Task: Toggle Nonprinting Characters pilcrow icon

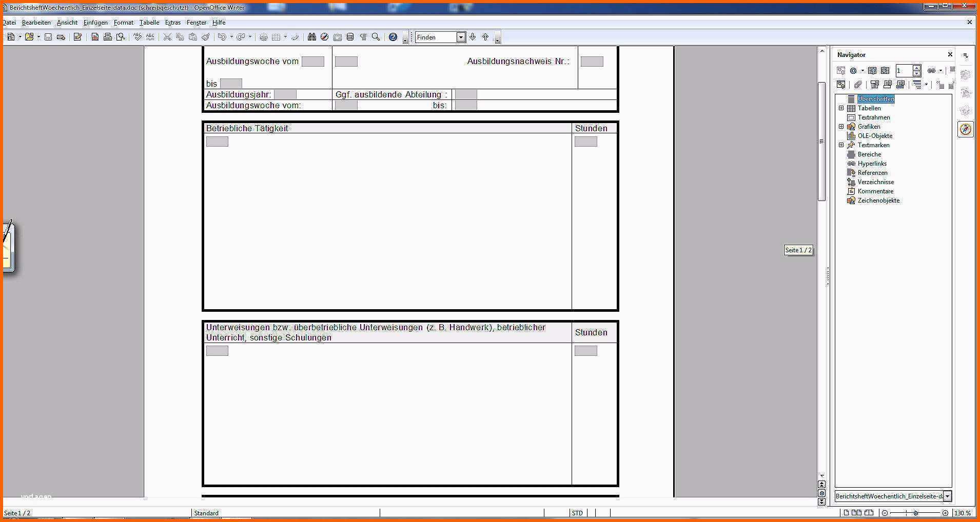Action: pos(363,37)
